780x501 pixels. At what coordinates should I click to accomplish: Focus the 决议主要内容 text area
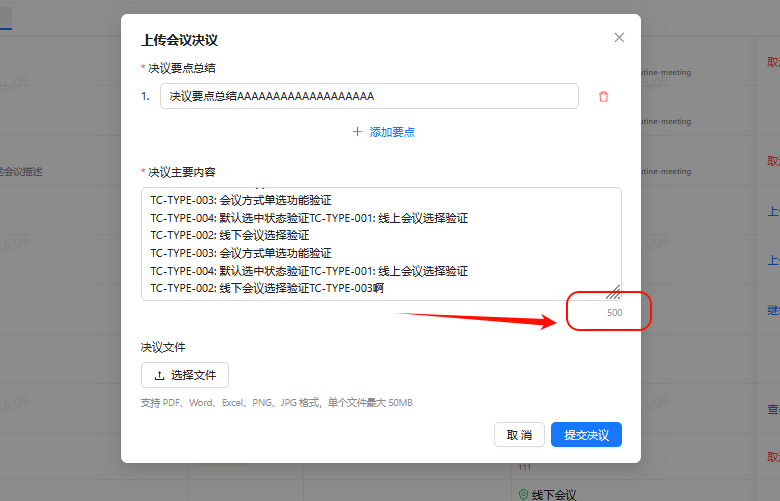381,244
